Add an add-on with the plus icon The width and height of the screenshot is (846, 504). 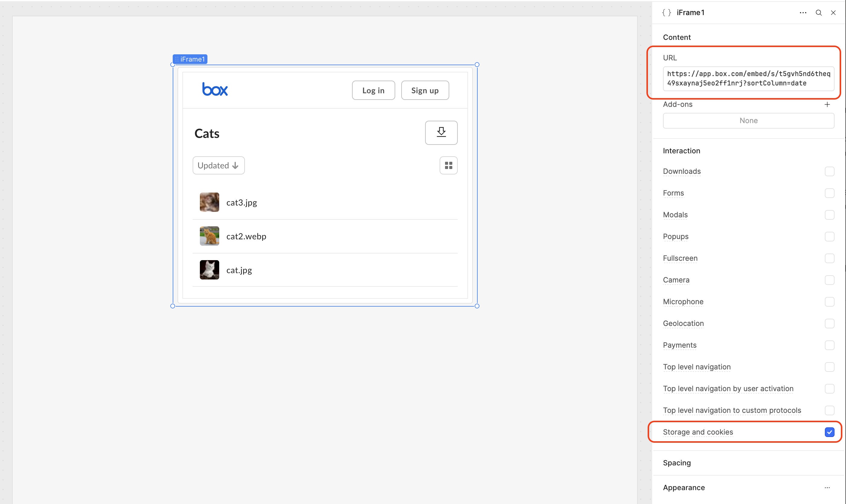tap(827, 104)
